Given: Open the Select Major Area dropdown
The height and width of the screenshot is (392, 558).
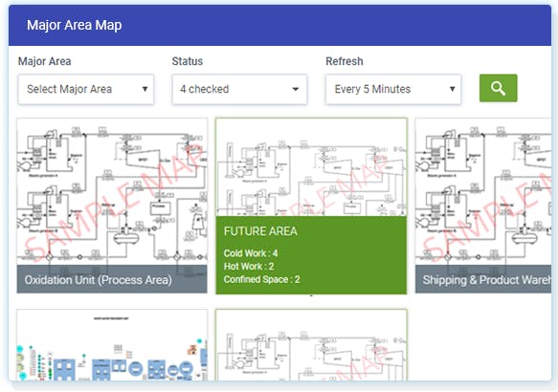Looking at the screenshot, I should pos(86,89).
